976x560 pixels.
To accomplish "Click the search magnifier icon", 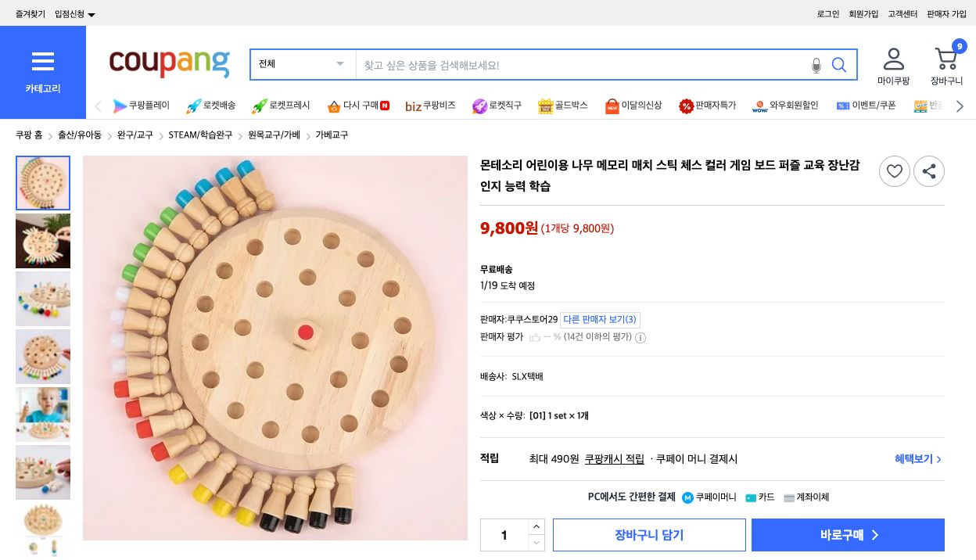I will coord(838,65).
